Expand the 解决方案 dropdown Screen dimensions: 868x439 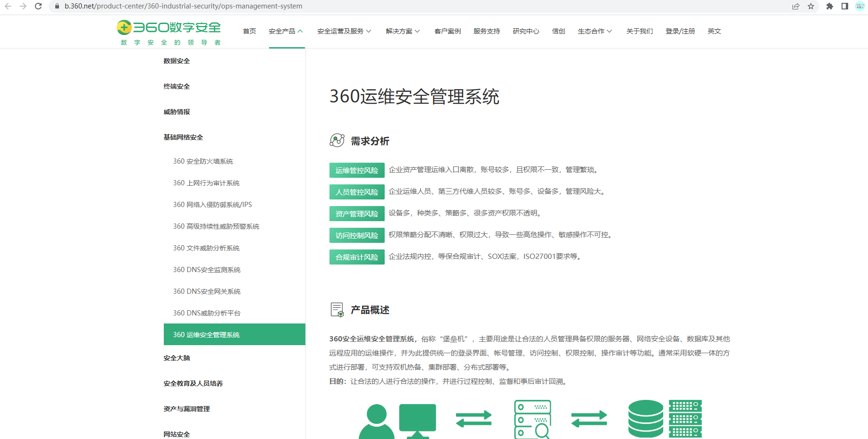pyautogui.click(x=403, y=31)
